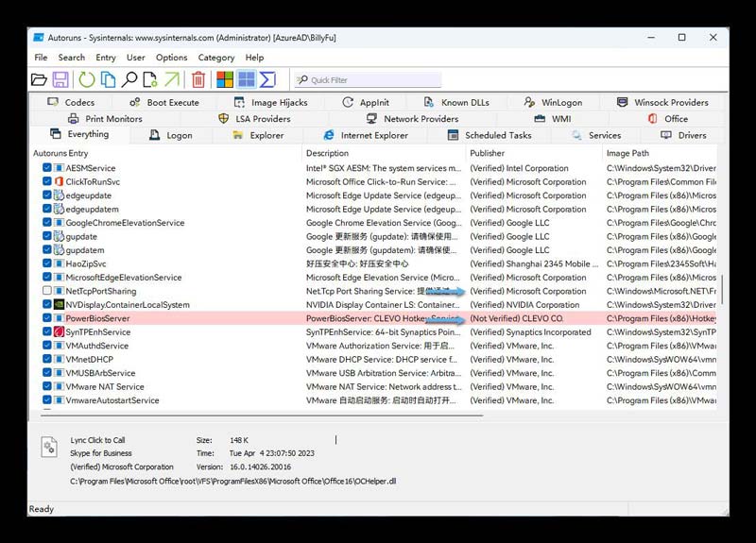Viewport: 756px width, 543px height.
Task: Click the SynTPEnhService red entry icon
Action: pos(59,332)
